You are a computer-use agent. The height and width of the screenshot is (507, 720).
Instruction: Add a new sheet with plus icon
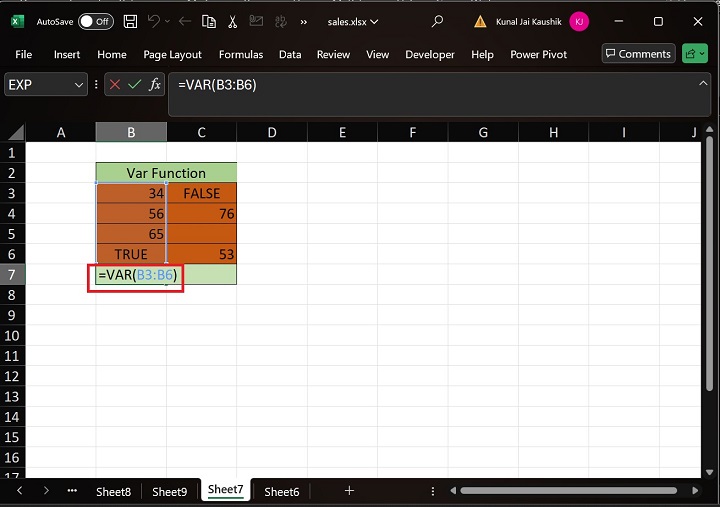349,490
